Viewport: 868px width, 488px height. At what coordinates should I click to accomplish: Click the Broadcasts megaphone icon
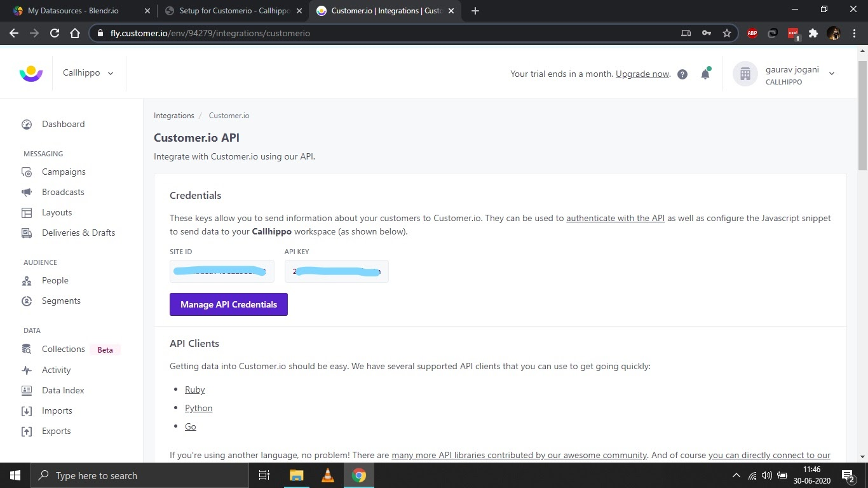[x=27, y=193]
